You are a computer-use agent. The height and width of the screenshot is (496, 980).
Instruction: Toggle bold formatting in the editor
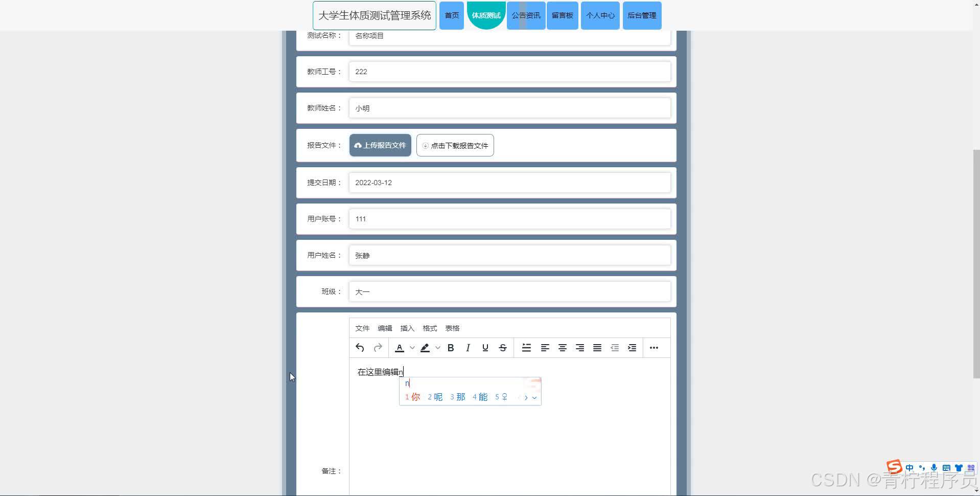(x=450, y=347)
